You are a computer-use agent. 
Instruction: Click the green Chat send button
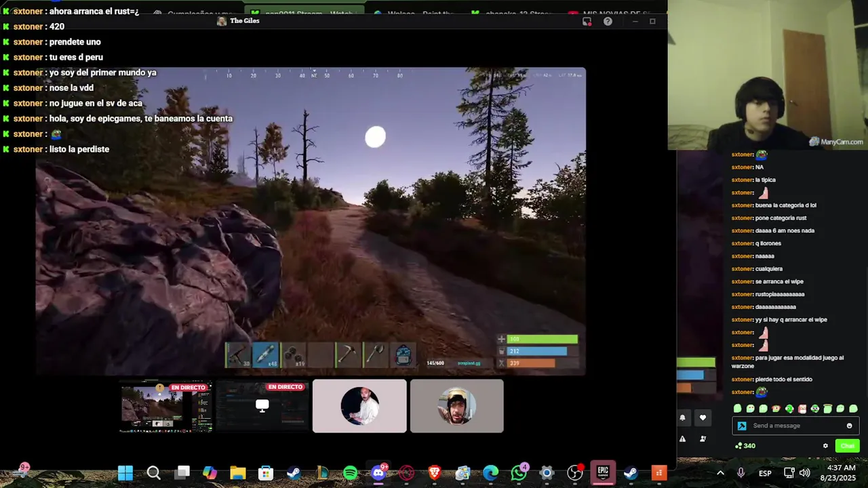848,446
